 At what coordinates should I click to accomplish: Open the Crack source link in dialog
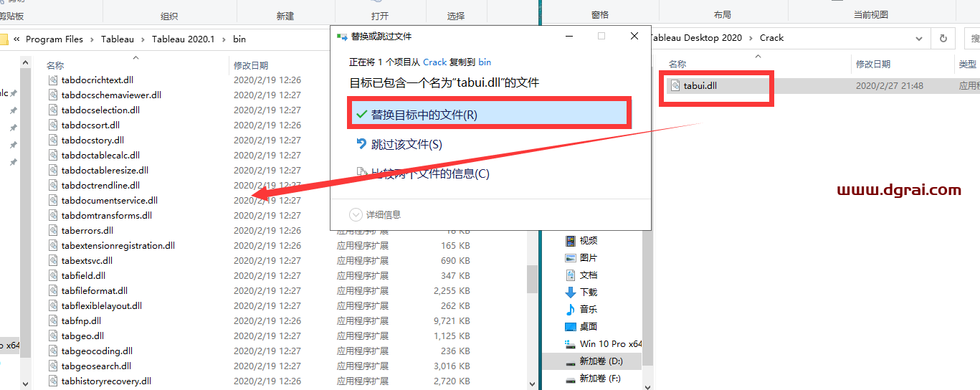coord(435,62)
